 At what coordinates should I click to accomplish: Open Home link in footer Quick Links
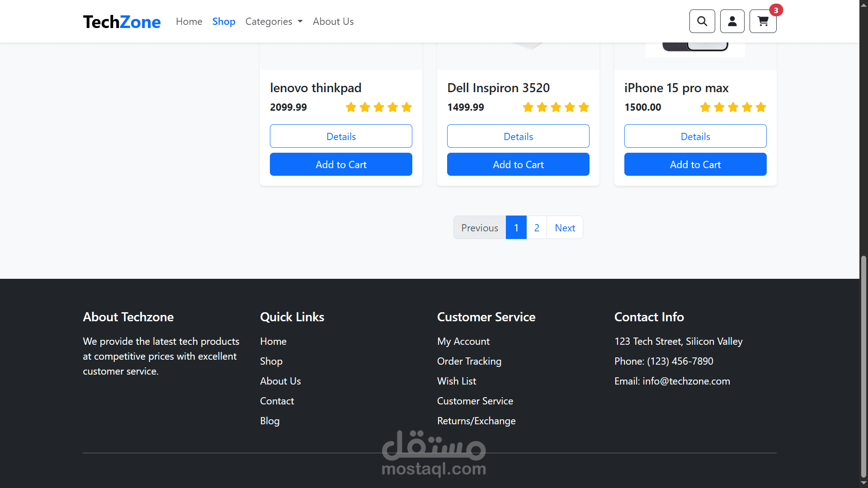point(273,341)
